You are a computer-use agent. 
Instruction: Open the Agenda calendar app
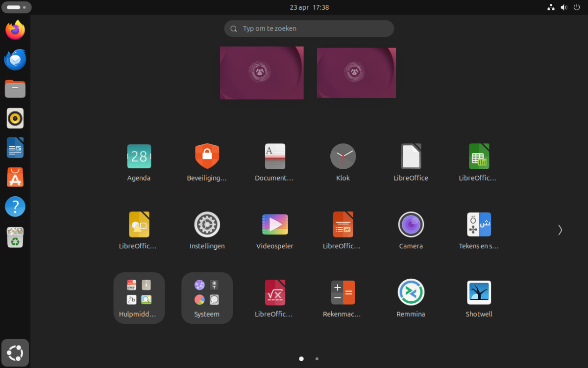[x=139, y=157]
